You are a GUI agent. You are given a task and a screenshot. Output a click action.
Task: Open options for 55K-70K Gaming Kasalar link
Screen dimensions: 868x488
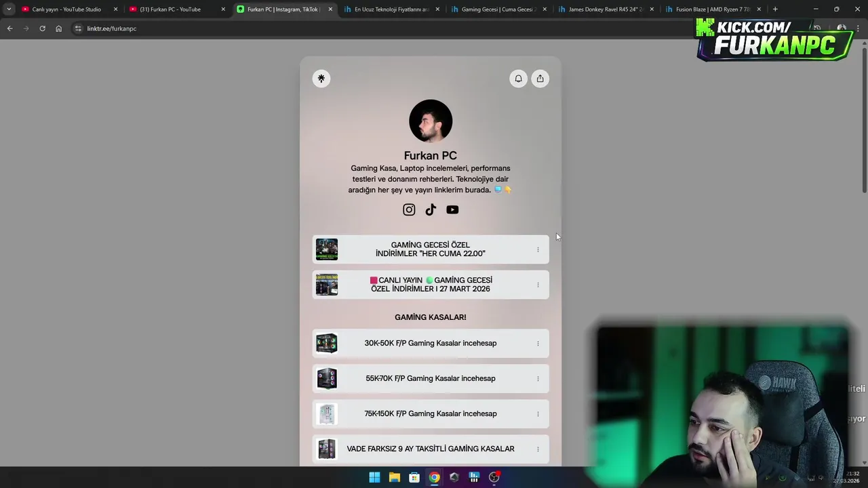(538, 379)
